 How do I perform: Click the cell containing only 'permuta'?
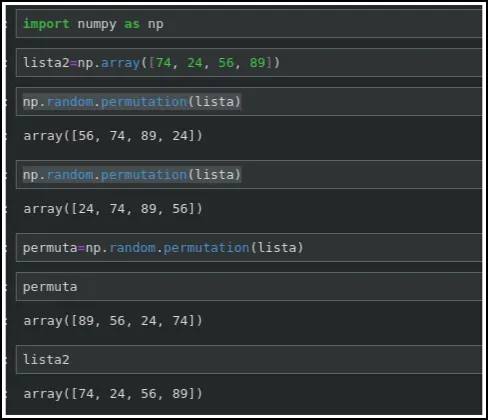tap(249, 287)
